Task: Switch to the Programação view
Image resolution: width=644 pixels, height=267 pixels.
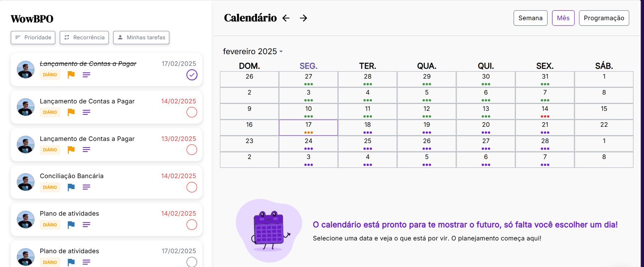Action: [x=604, y=18]
